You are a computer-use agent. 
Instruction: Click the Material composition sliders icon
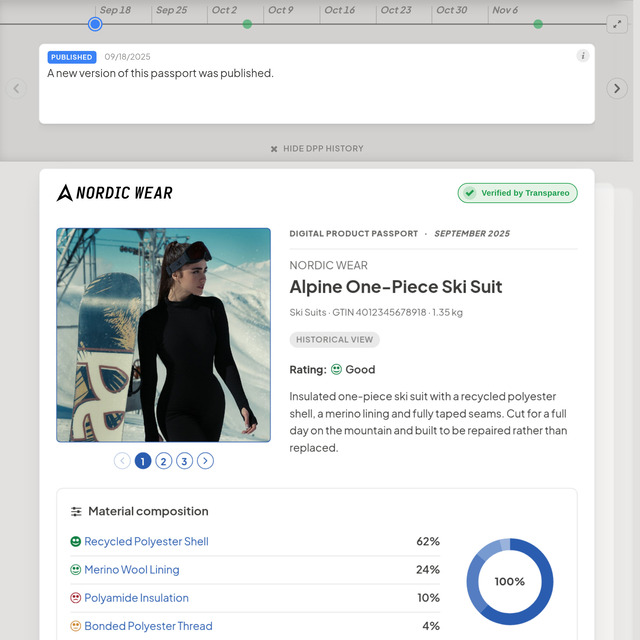76,511
